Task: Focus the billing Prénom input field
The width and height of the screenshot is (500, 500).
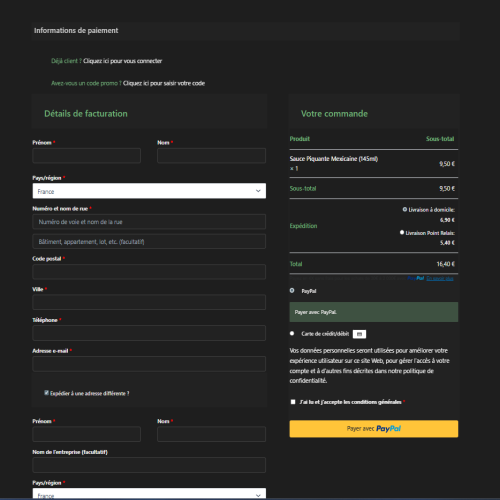Action: pos(87,156)
